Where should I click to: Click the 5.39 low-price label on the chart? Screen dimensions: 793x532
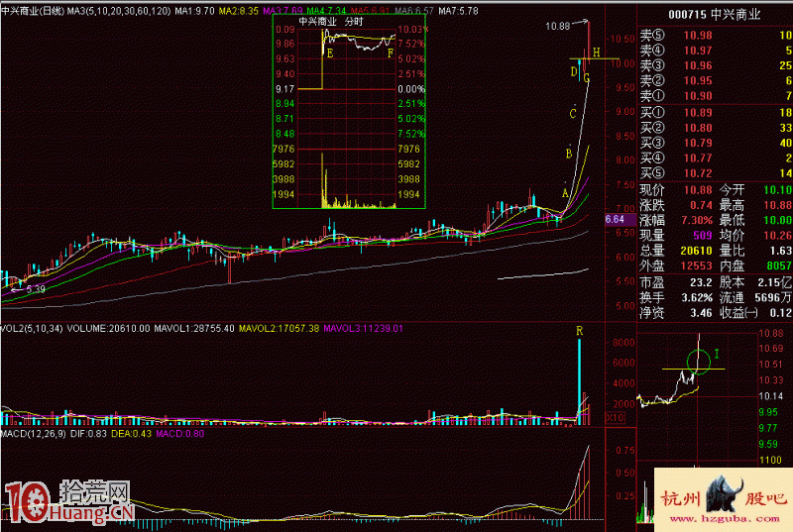point(36,289)
